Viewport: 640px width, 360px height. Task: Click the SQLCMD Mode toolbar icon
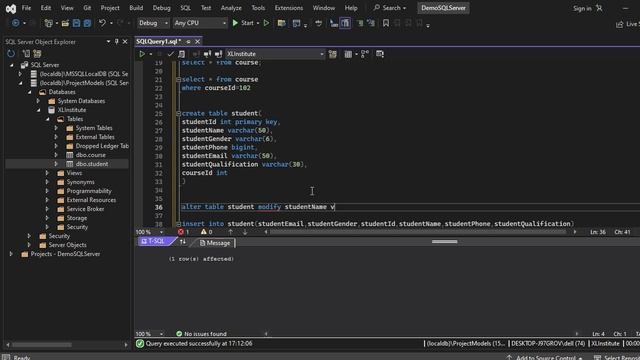pyautogui.click(x=380, y=54)
